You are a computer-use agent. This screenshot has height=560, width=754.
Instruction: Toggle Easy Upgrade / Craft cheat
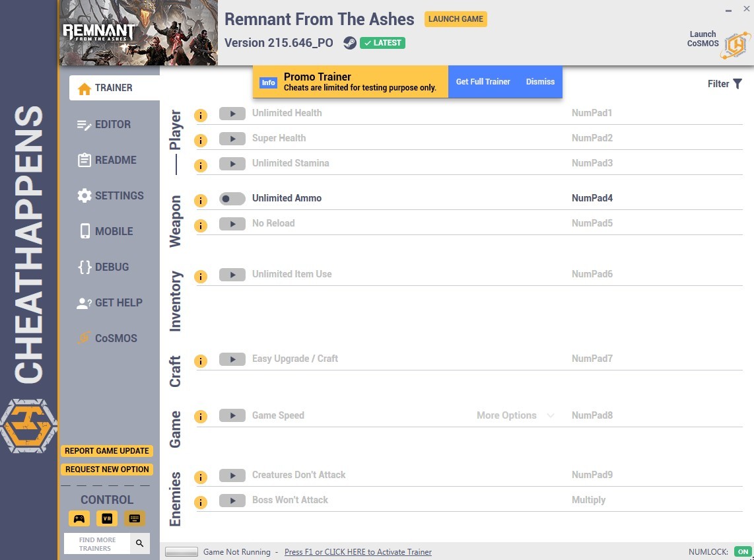232,359
